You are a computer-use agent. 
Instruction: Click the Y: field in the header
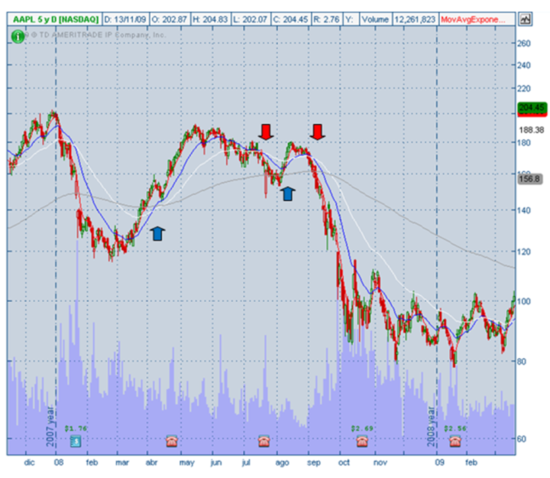pos(350,19)
